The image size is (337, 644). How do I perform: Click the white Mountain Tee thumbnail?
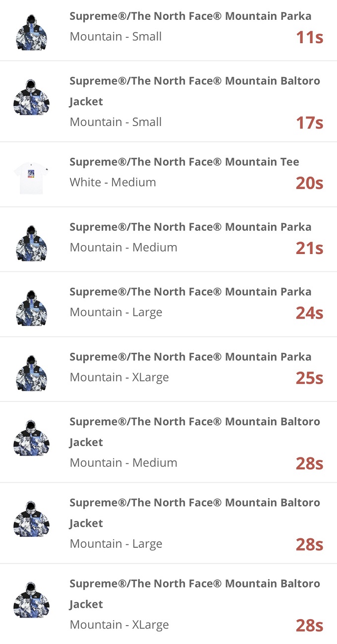click(32, 178)
